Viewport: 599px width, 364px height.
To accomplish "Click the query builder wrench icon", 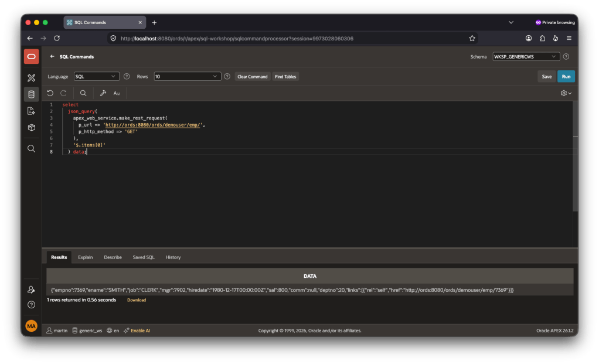I will (103, 93).
